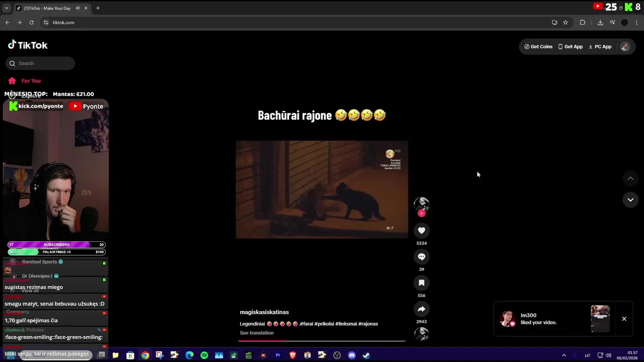Screen dimensions: 644x362
Task: Mute the TikTok tab audio
Action: [78, 8]
